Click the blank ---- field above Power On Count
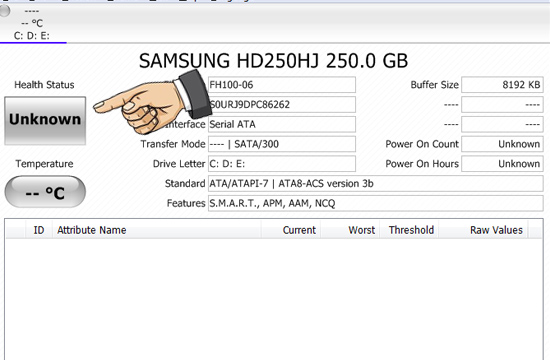This screenshot has height=360, width=550. click(502, 124)
